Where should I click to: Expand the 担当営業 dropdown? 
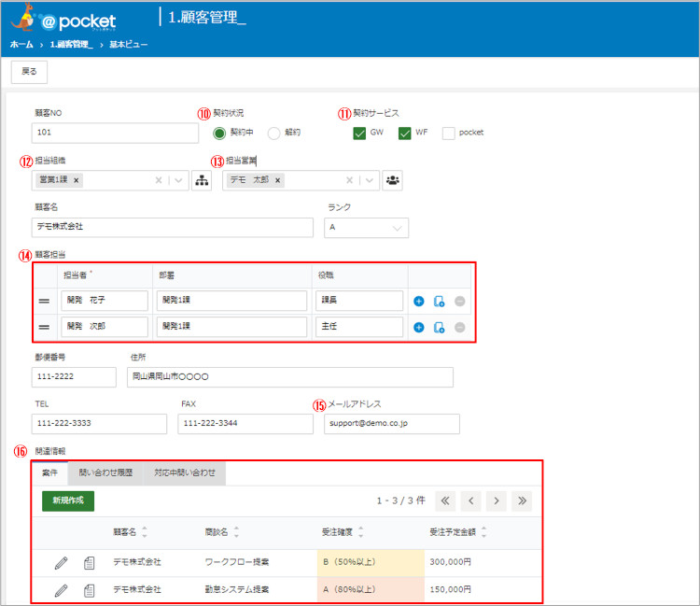[x=370, y=180]
